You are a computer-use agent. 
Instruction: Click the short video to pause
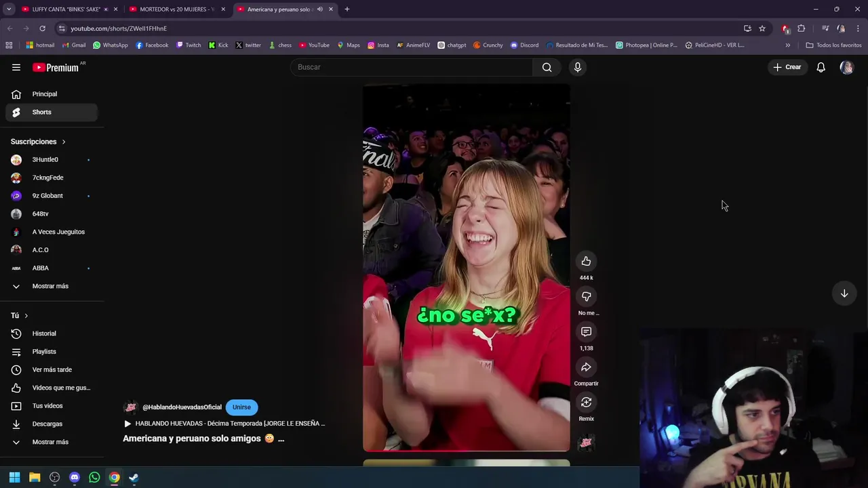tap(467, 268)
